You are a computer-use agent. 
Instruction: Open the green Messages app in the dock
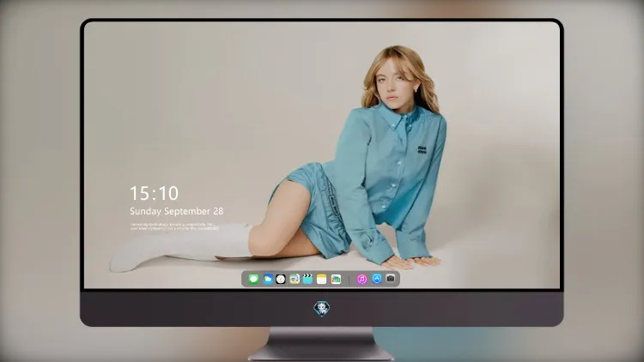click(253, 279)
